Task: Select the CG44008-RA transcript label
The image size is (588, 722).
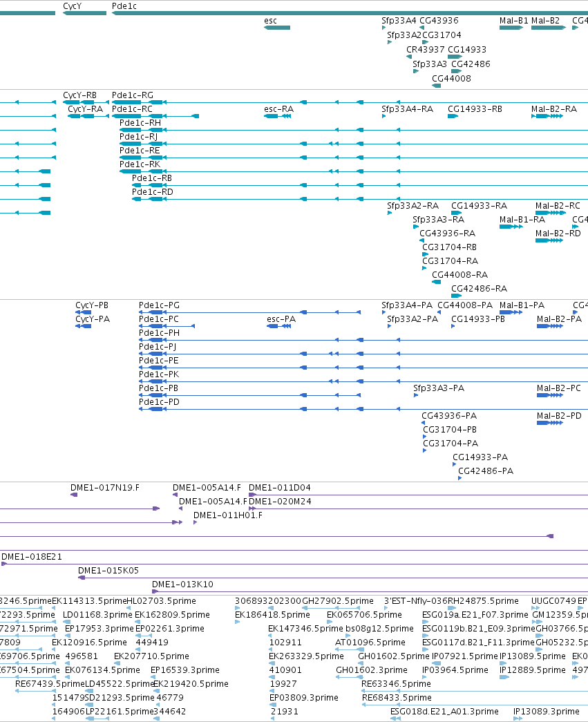Action: tap(459, 274)
